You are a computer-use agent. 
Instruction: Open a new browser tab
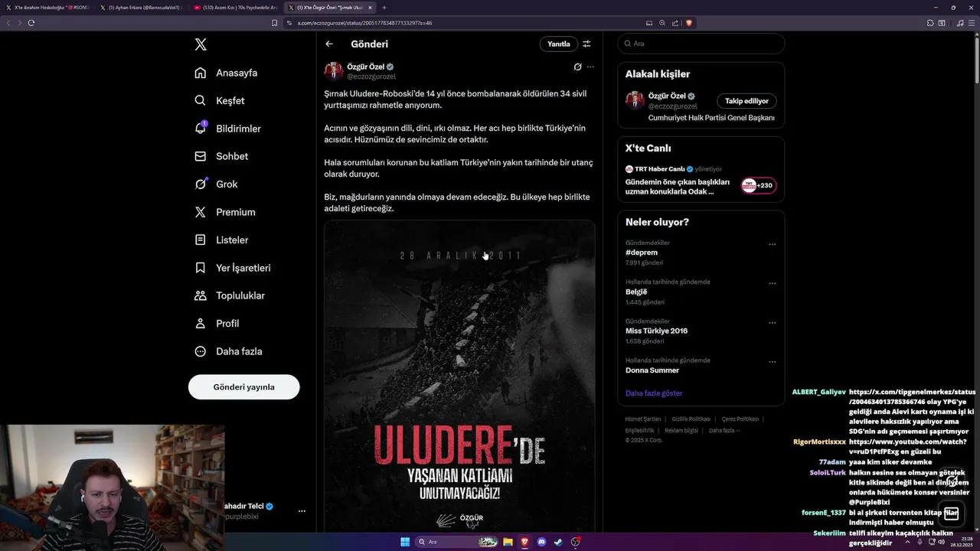(x=384, y=8)
